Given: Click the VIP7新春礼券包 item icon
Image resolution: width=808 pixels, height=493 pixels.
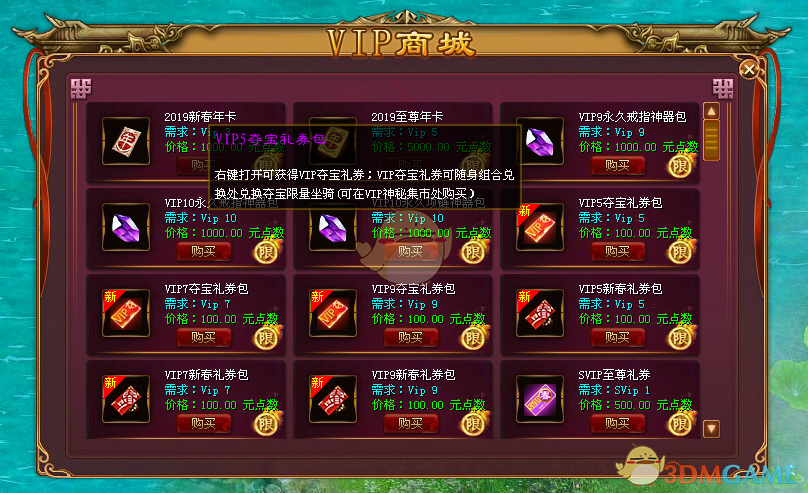Looking at the screenshot, I should point(126,399).
